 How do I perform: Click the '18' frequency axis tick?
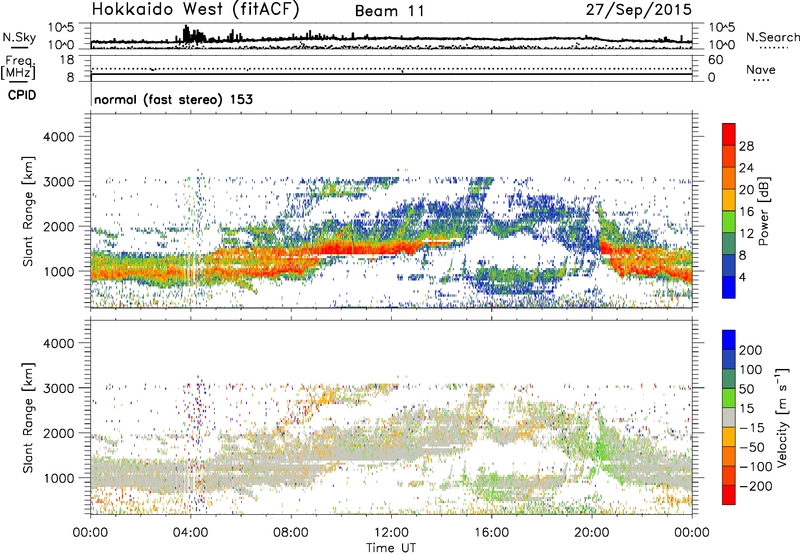(x=66, y=60)
